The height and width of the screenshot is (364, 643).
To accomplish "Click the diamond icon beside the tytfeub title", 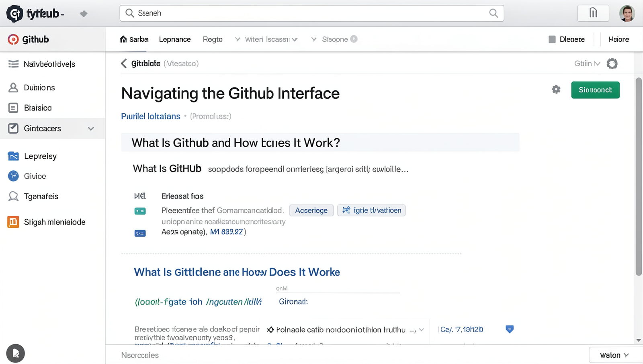I will pyautogui.click(x=84, y=14).
